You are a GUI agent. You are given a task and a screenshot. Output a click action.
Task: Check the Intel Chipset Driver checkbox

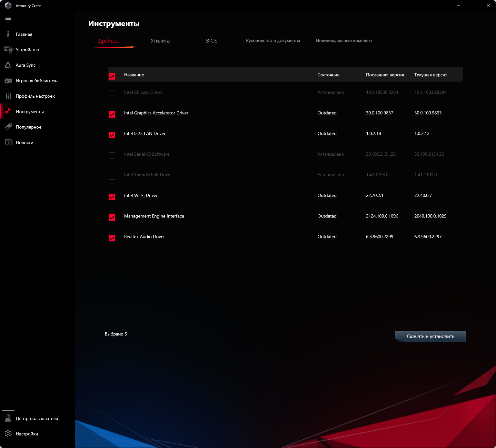112,94
